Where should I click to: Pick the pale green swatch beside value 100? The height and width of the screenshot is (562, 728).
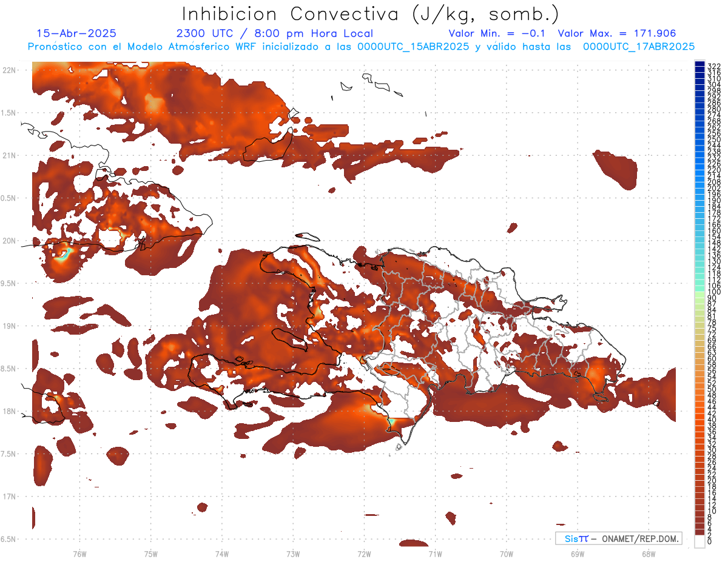pos(699,295)
